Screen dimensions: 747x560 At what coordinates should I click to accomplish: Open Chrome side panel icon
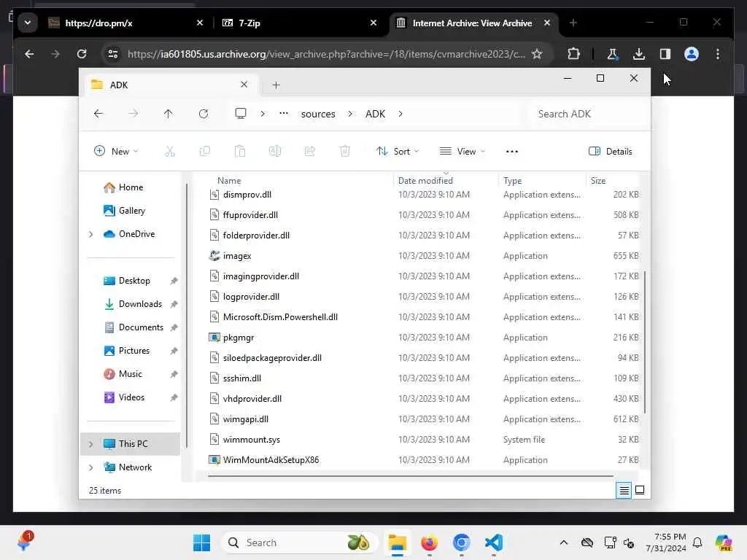click(x=665, y=54)
